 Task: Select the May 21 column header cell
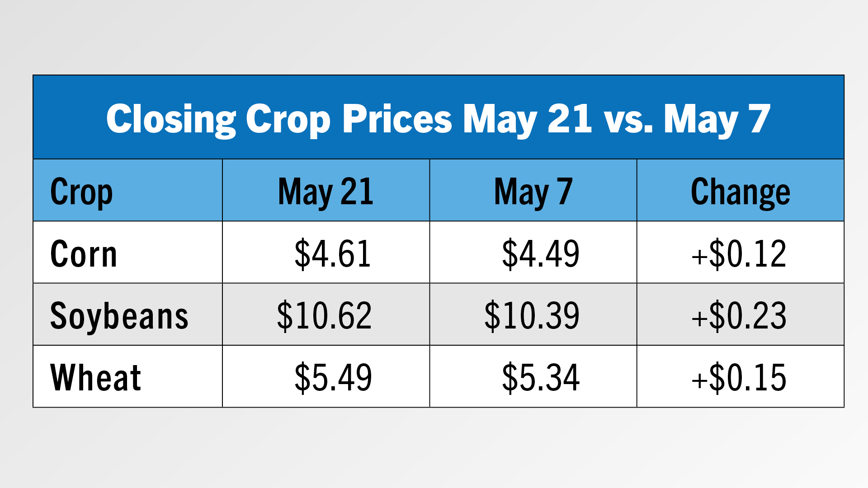point(325,192)
